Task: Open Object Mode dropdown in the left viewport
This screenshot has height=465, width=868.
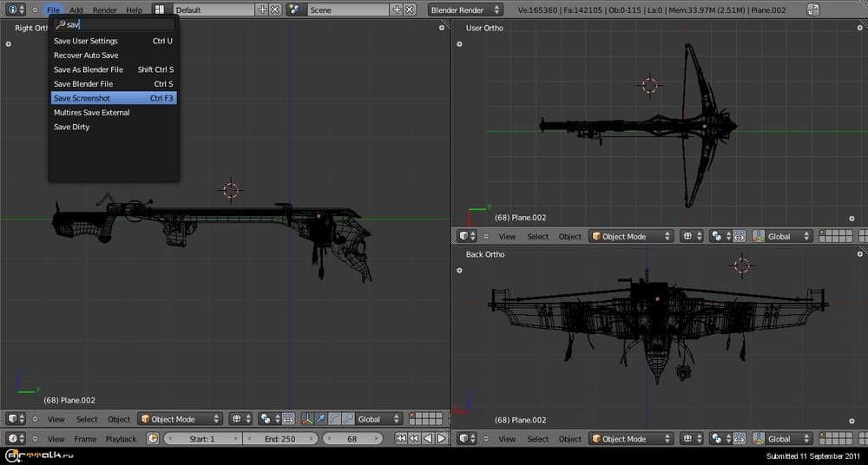Action: pos(181,419)
